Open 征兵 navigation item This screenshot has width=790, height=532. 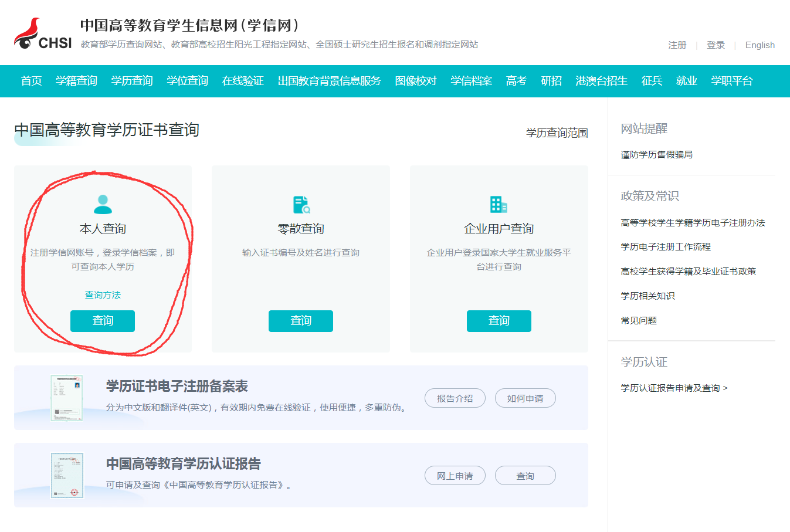coord(652,81)
